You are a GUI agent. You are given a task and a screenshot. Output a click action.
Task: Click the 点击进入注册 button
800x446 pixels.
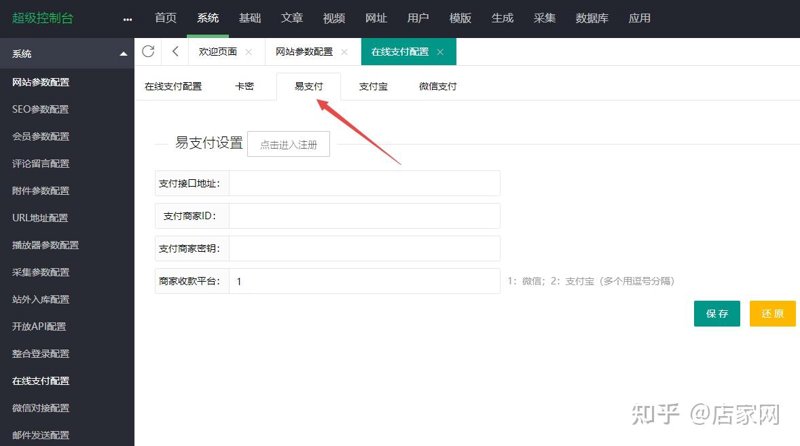288,144
